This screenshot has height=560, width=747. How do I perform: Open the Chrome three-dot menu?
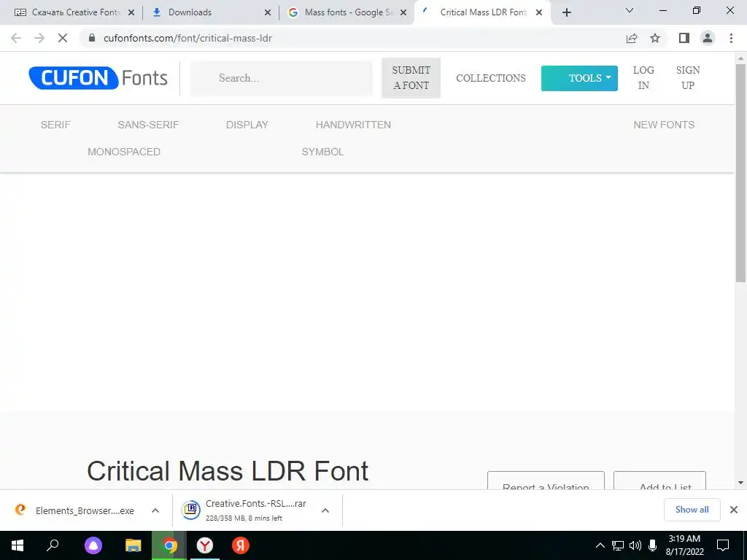[731, 38]
